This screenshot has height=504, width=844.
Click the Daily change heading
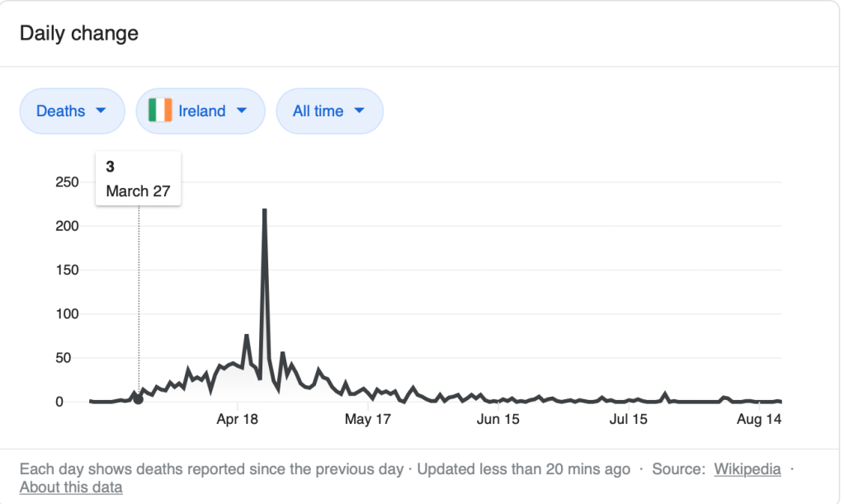79,34
